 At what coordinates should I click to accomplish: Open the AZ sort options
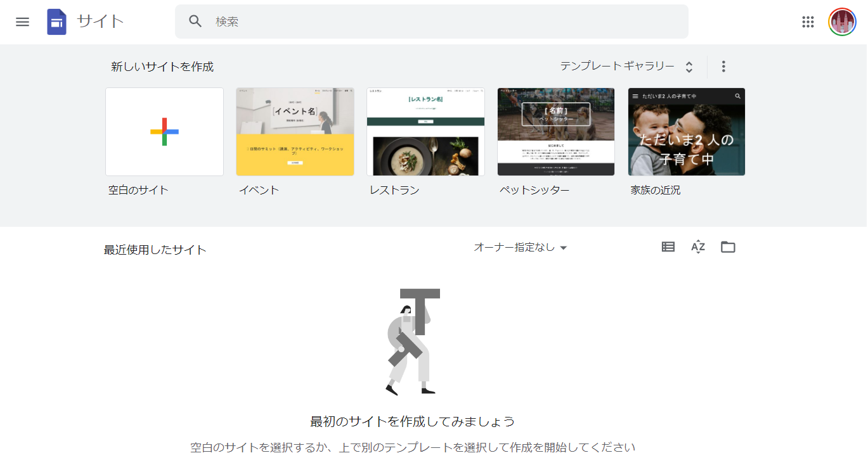point(698,247)
